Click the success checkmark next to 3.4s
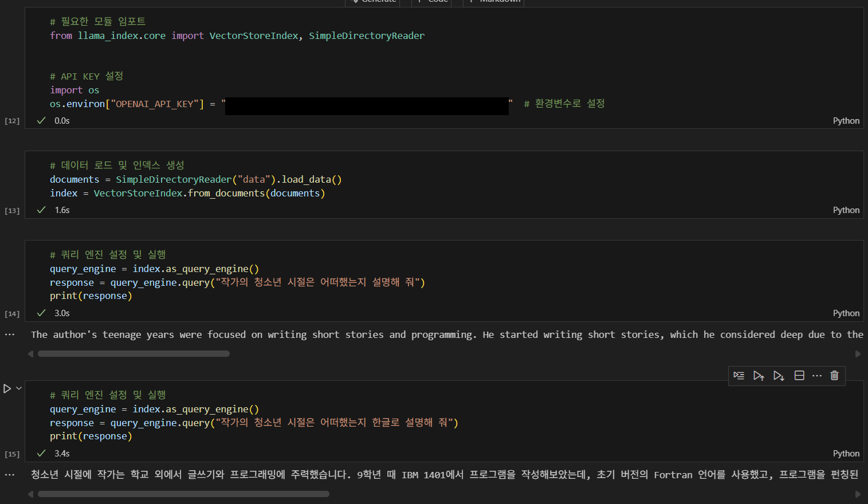This screenshot has height=504, width=868. tap(41, 453)
